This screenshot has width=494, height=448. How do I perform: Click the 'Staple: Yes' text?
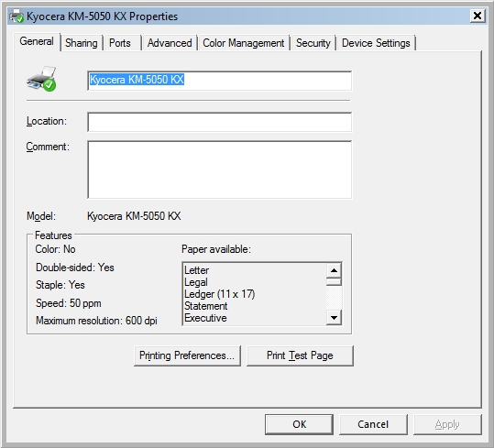coord(60,285)
